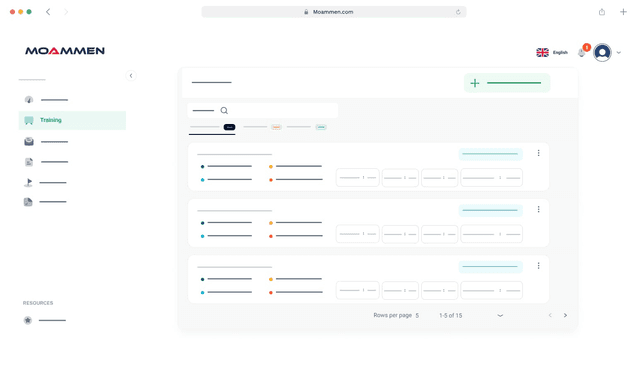Go to previous page arrow
The image size is (640, 372).
[x=550, y=315]
